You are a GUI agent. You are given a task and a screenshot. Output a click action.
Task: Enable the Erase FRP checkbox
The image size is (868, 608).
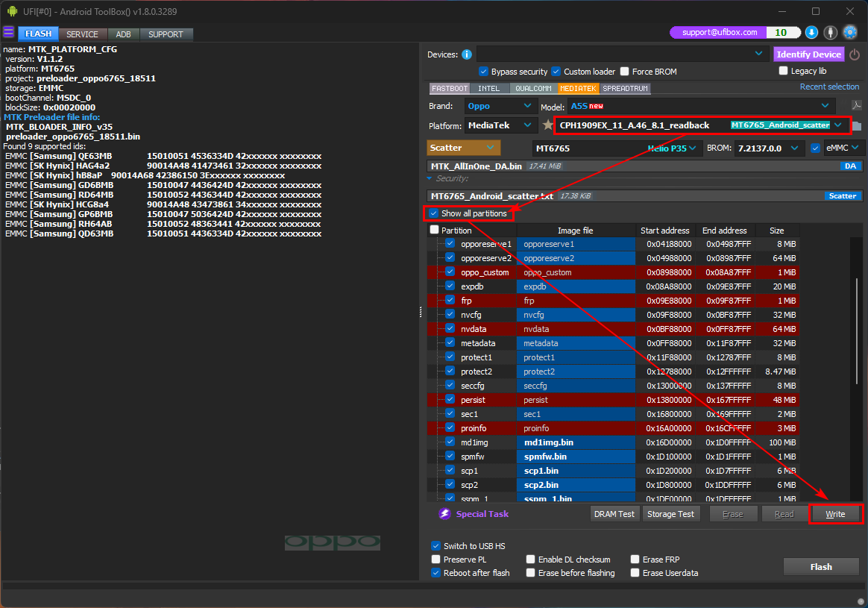click(x=635, y=560)
